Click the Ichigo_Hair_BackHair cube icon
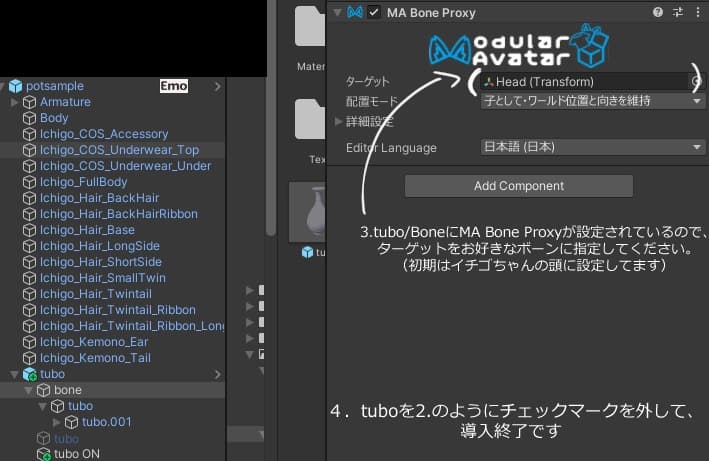Image resolution: width=709 pixels, height=461 pixels. click(29, 198)
